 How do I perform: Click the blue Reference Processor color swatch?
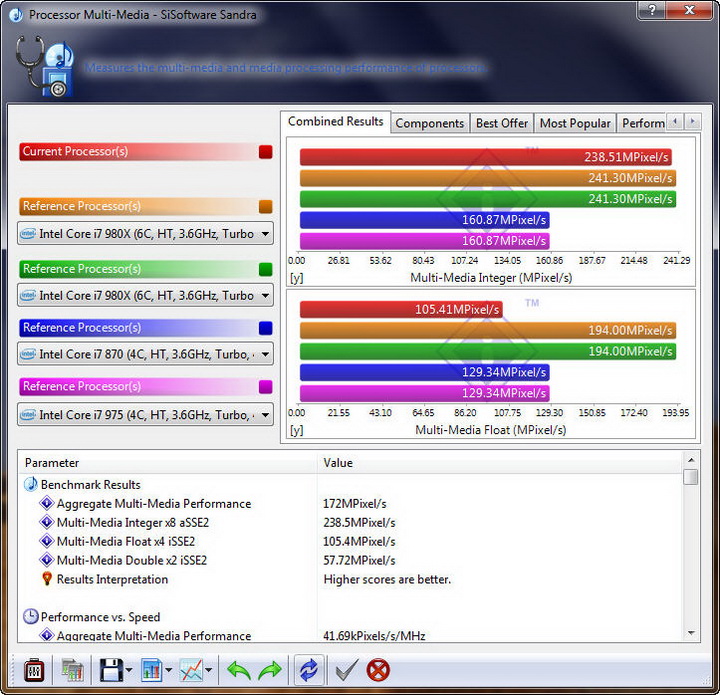(x=265, y=328)
